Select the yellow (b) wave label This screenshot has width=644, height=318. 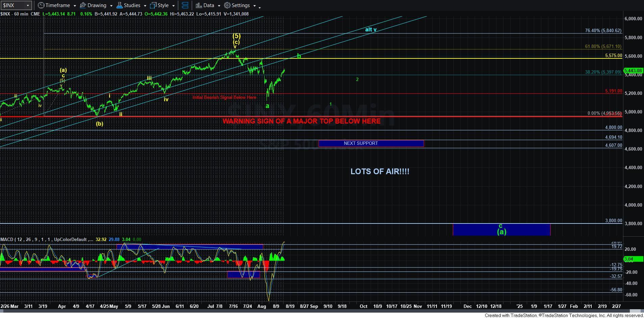pos(99,124)
